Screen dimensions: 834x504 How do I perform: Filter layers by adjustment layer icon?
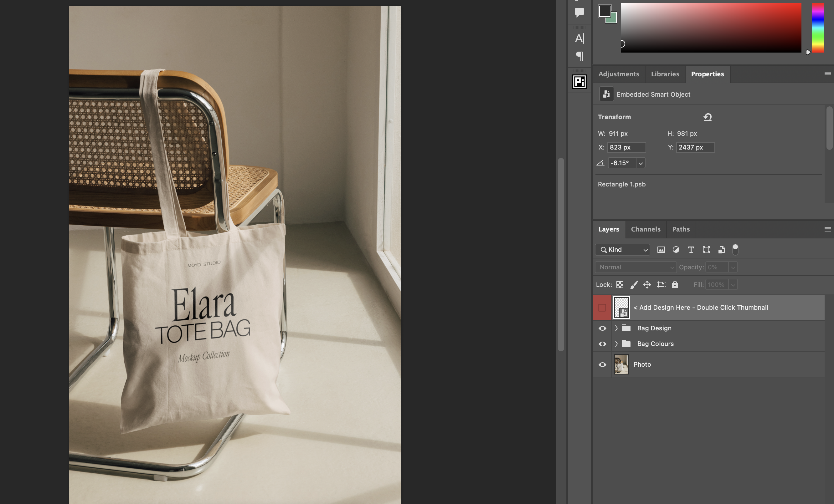(x=676, y=250)
